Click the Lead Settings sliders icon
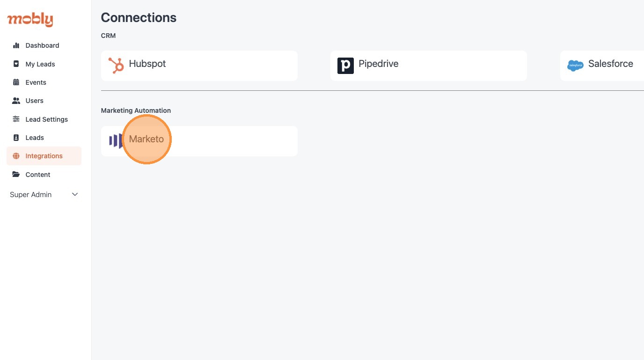Screen dimensions: 644x360 pyautogui.click(x=16, y=119)
